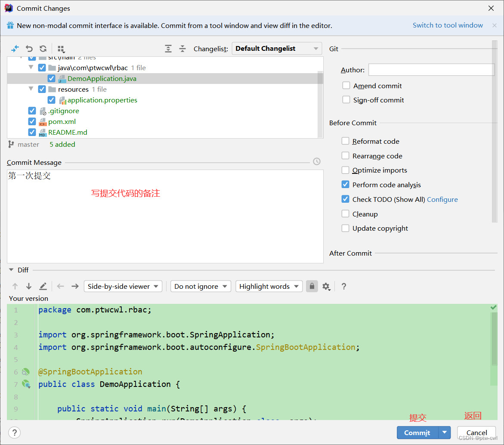504x445 pixels.
Task: Click the edit source pencil icon
Action: pyautogui.click(x=43, y=286)
